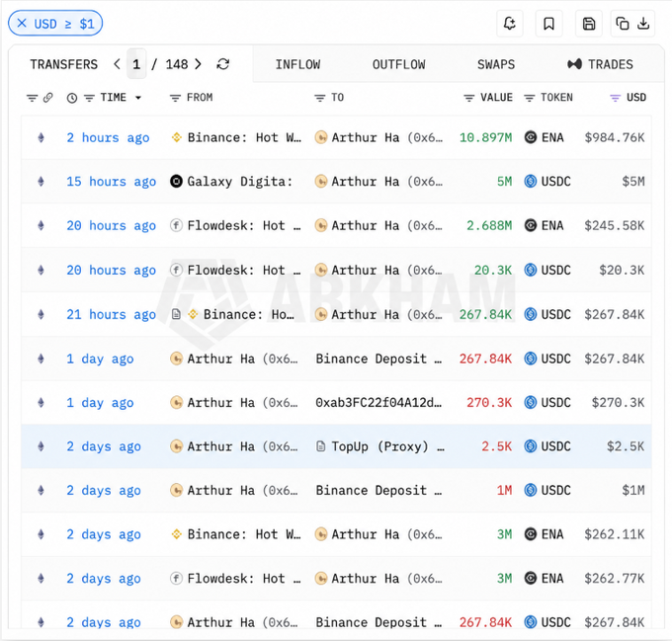The width and height of the screenshot is (672, 641).
Task: Click Ethereum icon in the $5M row
Action: coord(41,182)
